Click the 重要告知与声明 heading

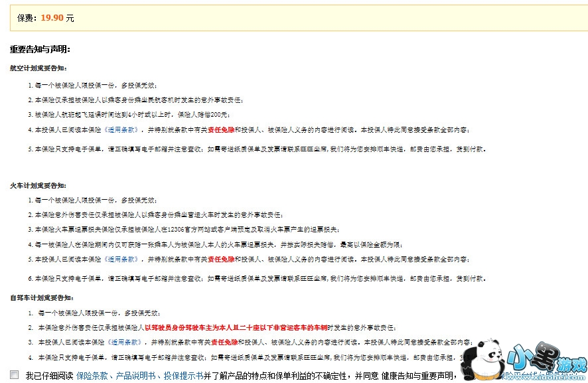coord(40,49)
